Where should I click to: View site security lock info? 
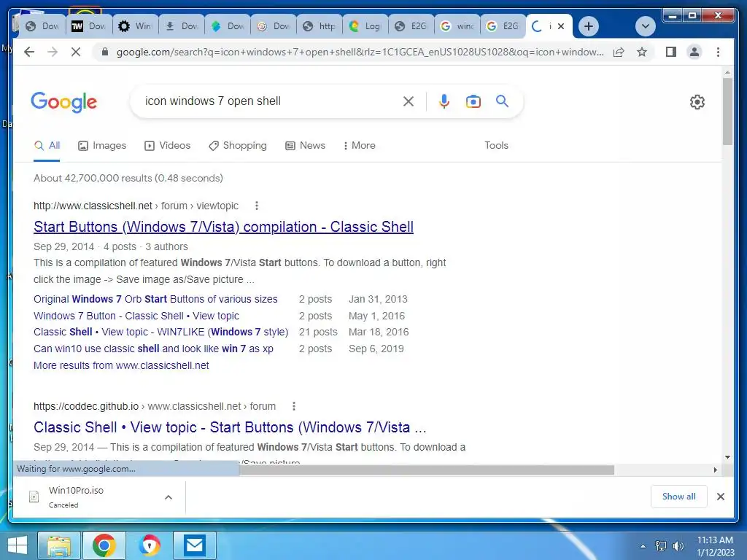coord(105,52)
